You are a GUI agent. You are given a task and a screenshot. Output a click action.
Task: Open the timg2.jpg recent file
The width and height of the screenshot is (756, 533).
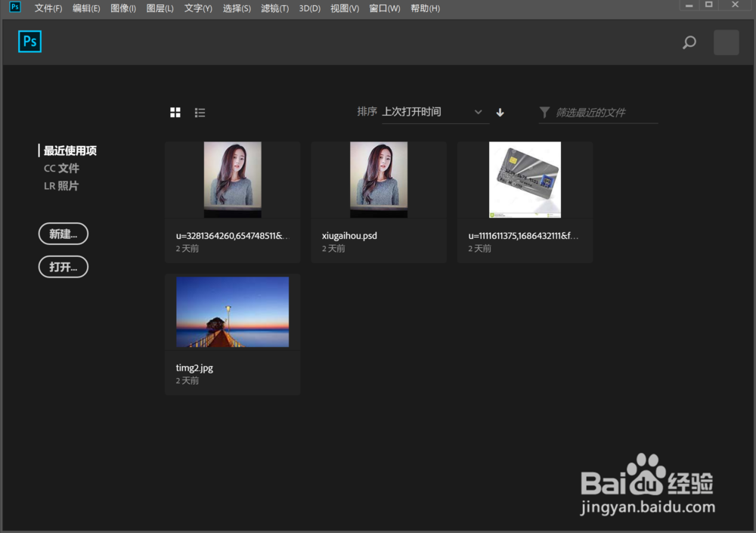click(232, 311)
